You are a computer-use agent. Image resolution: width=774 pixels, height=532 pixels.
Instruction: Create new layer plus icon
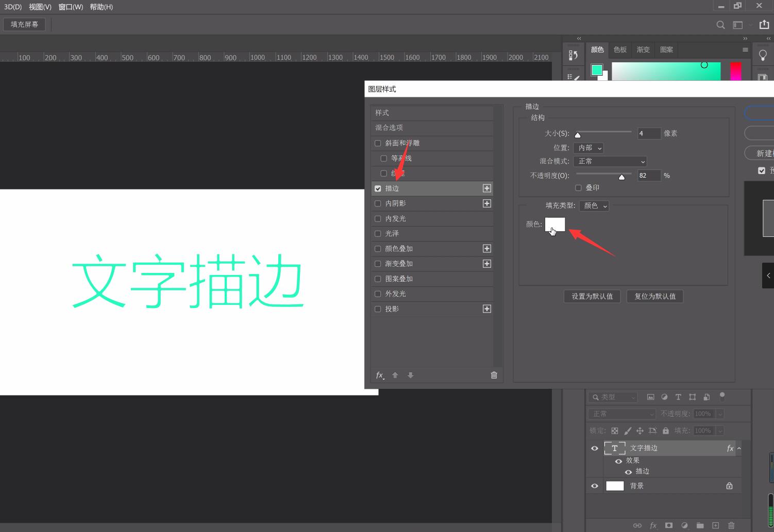[715, 525]
